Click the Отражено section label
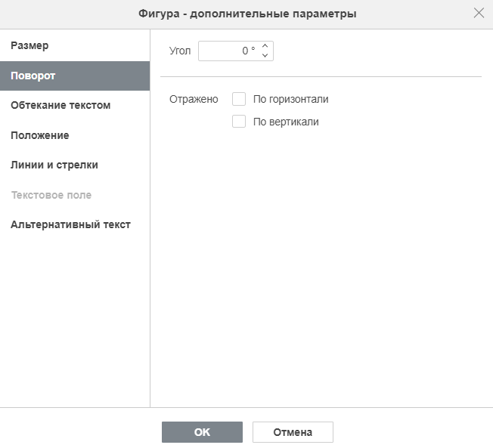Screen dimensions: 493x448 tap(194, 99)
